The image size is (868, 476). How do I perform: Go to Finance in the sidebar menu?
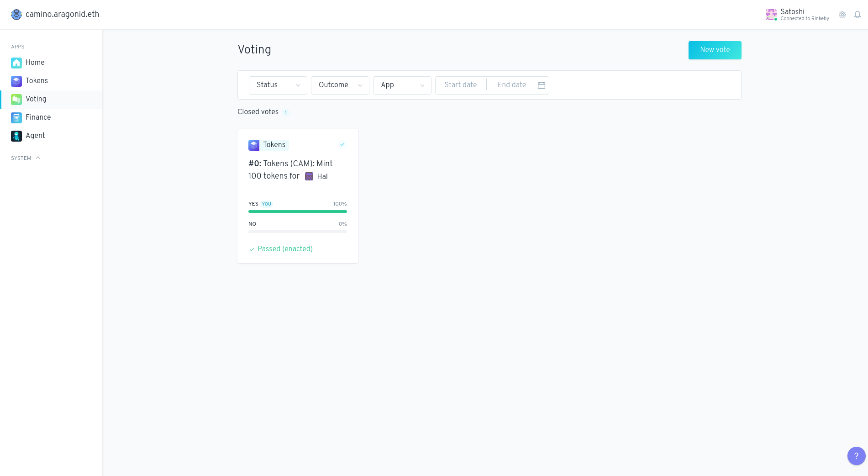(x=38, y=117)
